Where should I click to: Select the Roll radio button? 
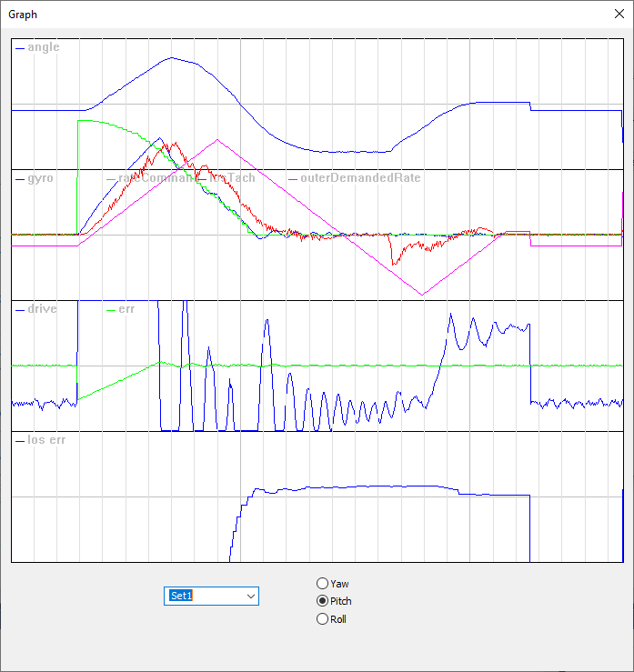coord(322,619)
